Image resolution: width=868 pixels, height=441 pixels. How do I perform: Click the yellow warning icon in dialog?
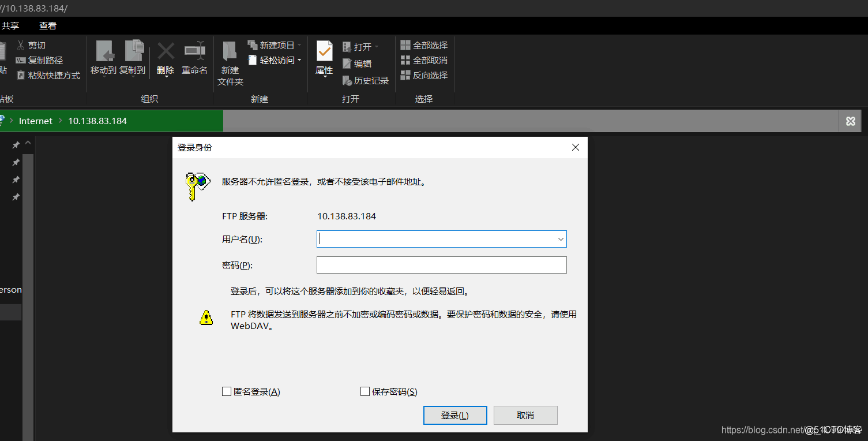click(206, 317)
